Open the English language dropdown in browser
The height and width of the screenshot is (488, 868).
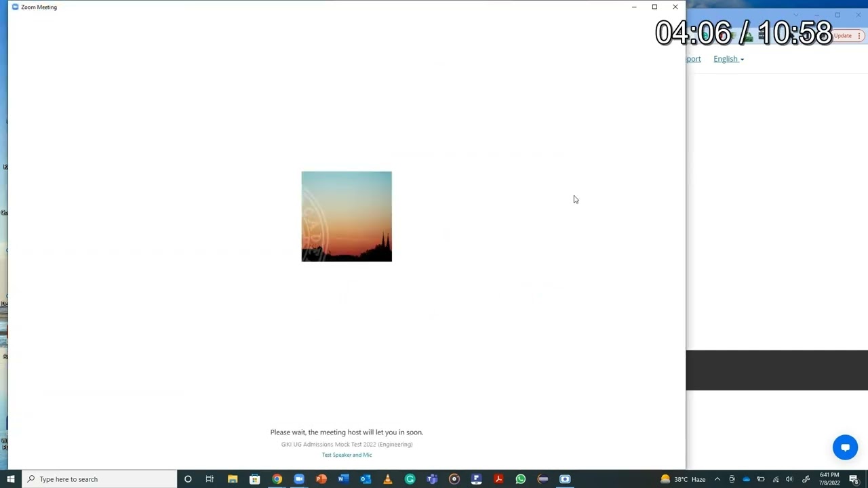tap(728, 59)
